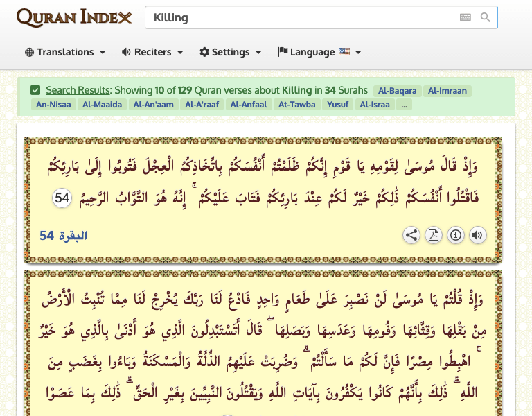The width and height of the screenshot is (532, 416).
Task: Expand the Reciters dropdown menu
Action: tap(152, 52)
